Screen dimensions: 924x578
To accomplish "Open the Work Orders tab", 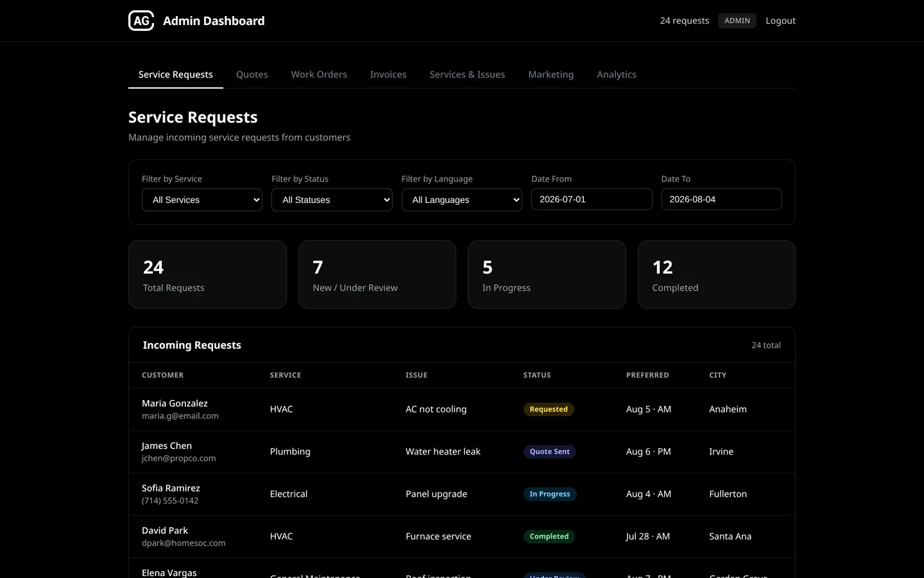I will pos(319,74).
